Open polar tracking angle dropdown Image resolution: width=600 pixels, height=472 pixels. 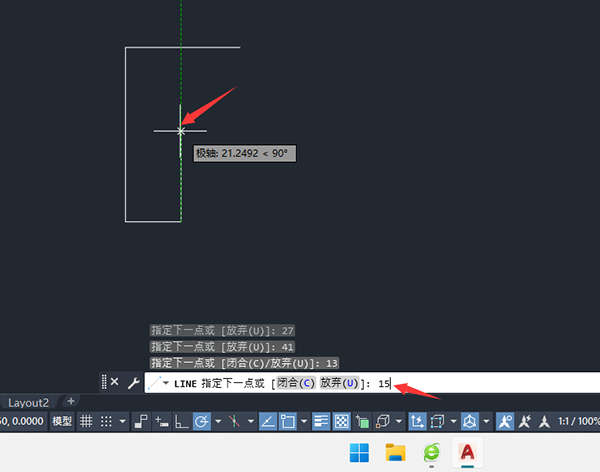point(218,421)
